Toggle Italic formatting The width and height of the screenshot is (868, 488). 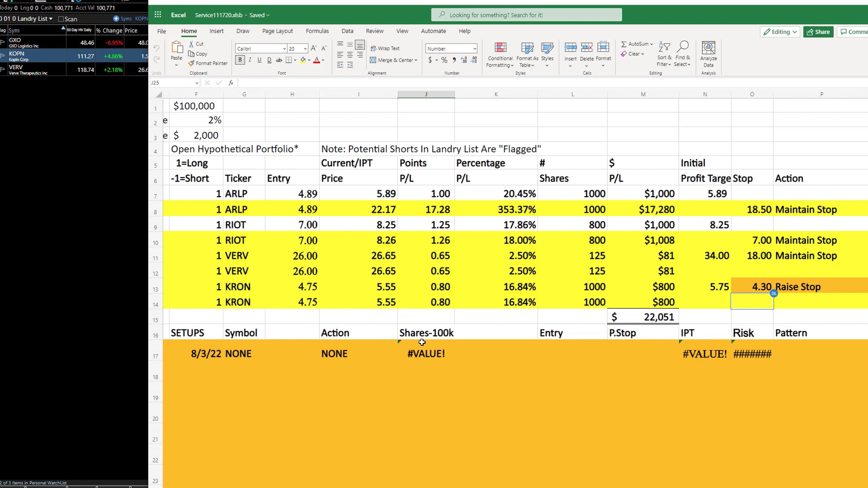coord(250,60)
